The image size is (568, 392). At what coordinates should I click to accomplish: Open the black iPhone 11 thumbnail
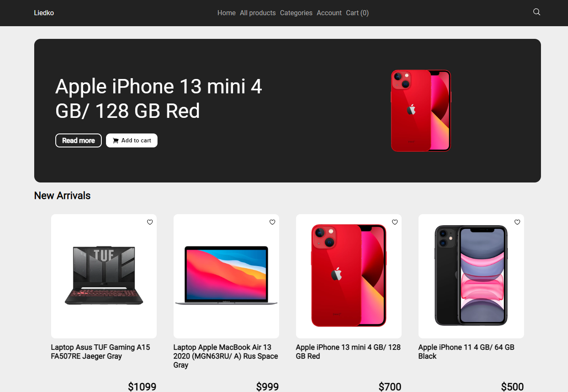pos(471,275)
